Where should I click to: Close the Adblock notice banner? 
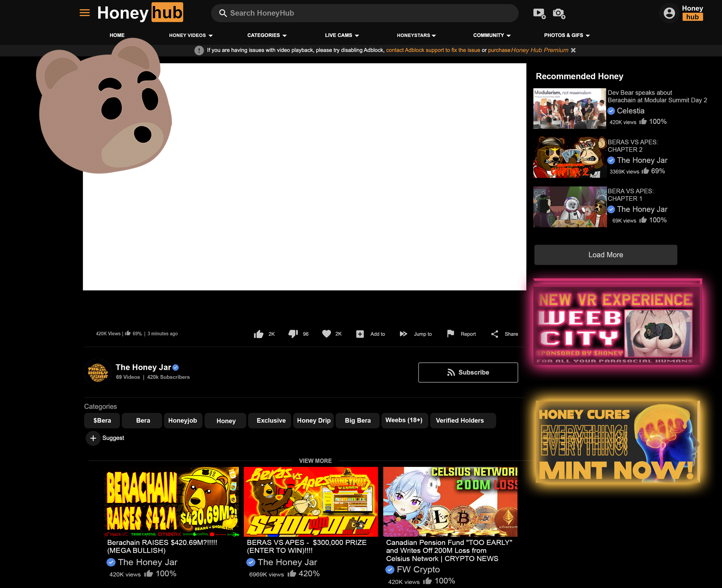pos(573,50)
